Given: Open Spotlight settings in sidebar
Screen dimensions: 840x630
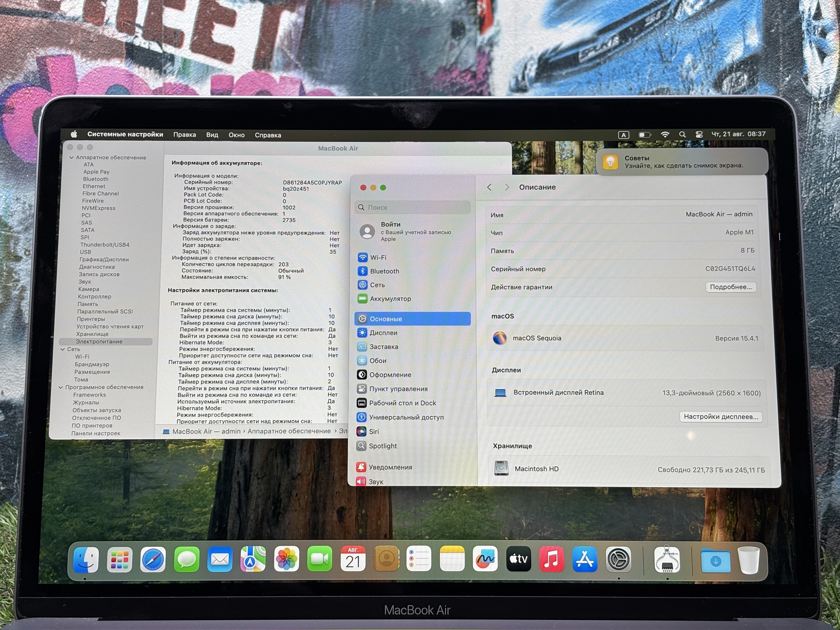Looking at the screenshot, I should 382,446.
